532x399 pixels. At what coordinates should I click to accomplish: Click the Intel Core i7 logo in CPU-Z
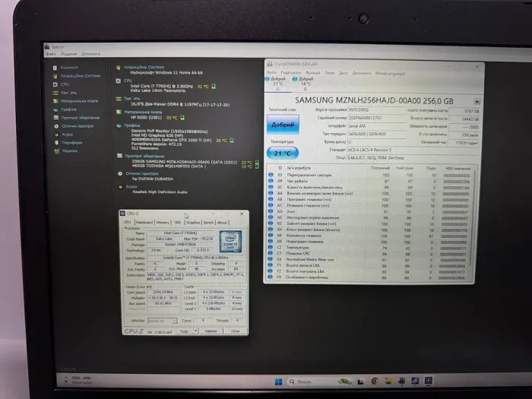(x=228, y=242)
